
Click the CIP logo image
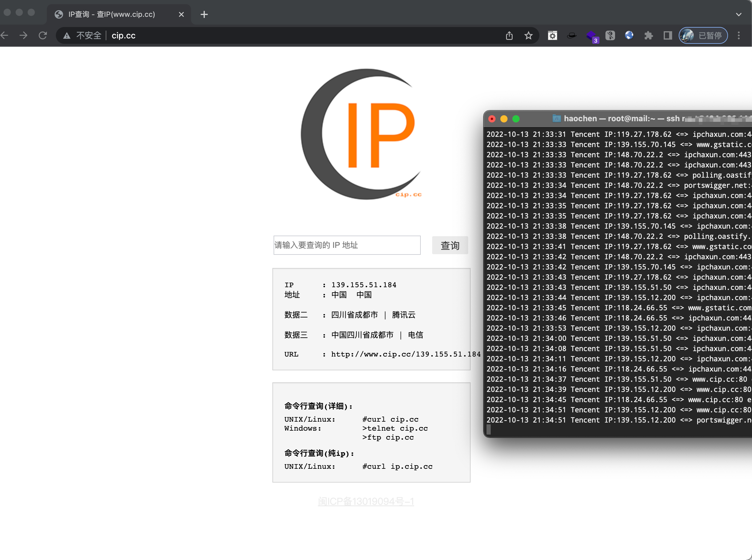point(362,134)
